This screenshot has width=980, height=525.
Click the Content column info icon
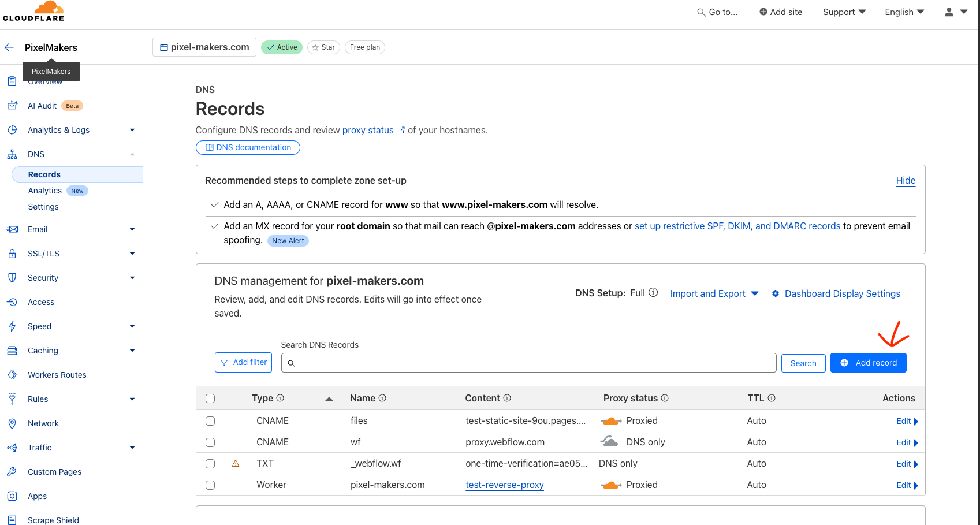(x=507, y=398)
